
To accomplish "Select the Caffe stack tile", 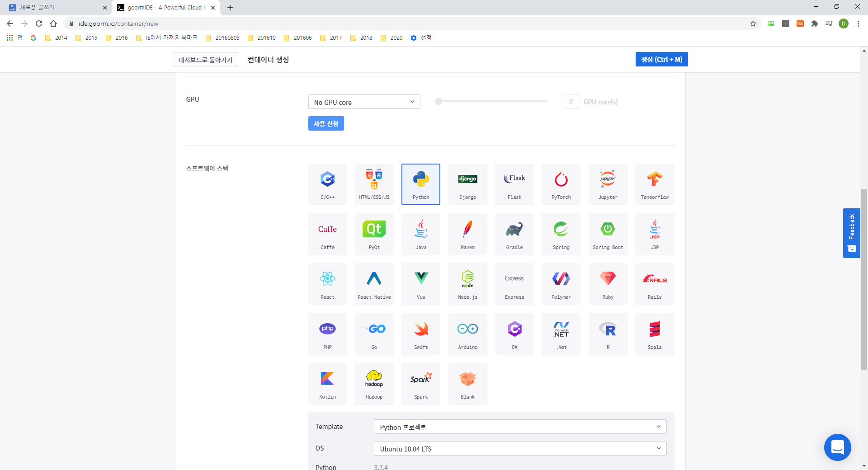I will pos(328,234).
